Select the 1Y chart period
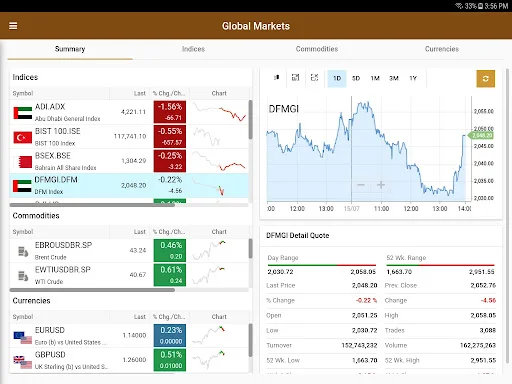Viewport: 512px width, 384px height. pyautogui.click(x=413, y=79)
